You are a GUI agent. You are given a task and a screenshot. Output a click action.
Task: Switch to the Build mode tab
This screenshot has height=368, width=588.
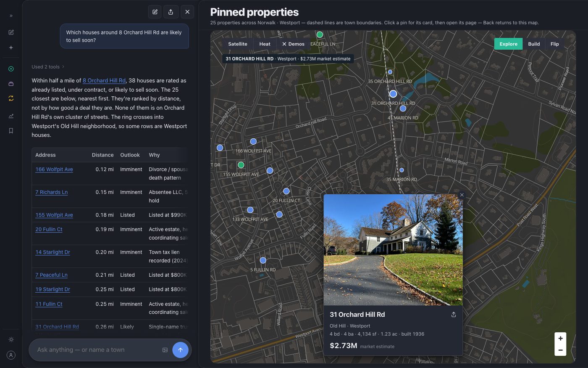534,44
